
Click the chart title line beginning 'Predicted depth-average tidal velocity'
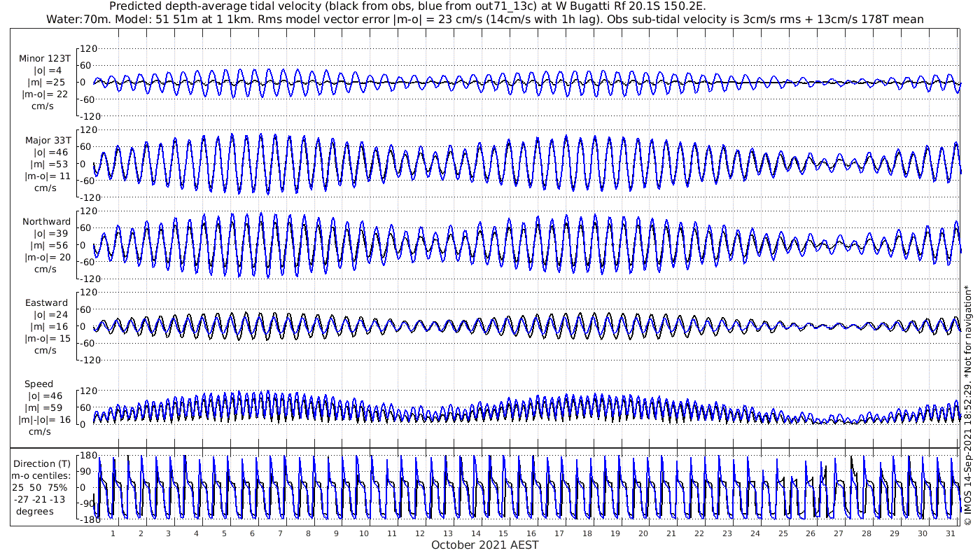click(408, 6)
